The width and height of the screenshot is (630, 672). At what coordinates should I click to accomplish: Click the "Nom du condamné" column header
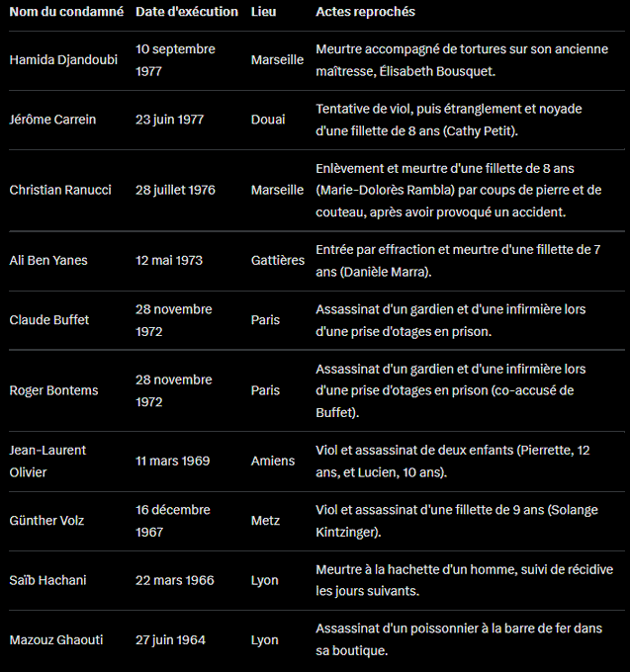tap(66, 12)
